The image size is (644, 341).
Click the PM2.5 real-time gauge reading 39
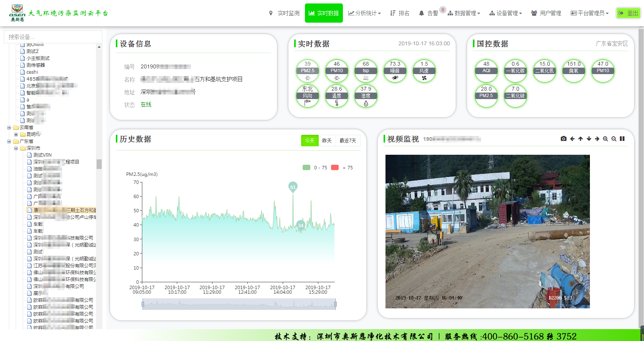click(x=308, y=71)
